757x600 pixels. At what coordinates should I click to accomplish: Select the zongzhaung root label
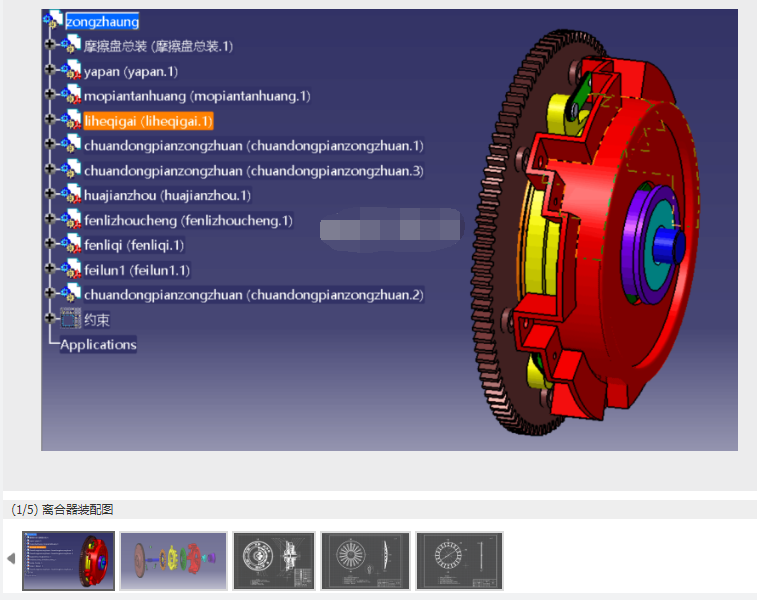pyautogui.click(x=102, y=21)
